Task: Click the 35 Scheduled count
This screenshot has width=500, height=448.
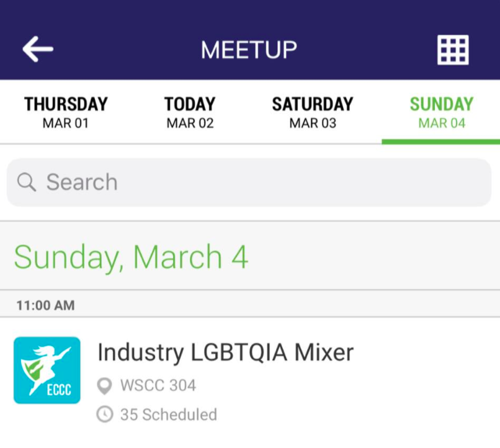Action: click(x=168, y=414)
